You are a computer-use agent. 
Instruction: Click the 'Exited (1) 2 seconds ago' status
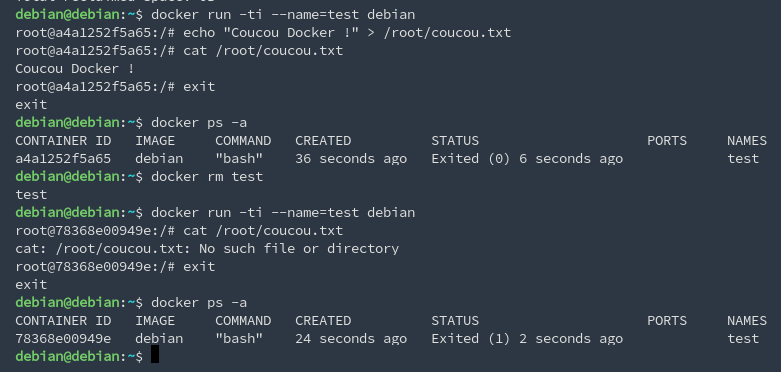point(527,339)
